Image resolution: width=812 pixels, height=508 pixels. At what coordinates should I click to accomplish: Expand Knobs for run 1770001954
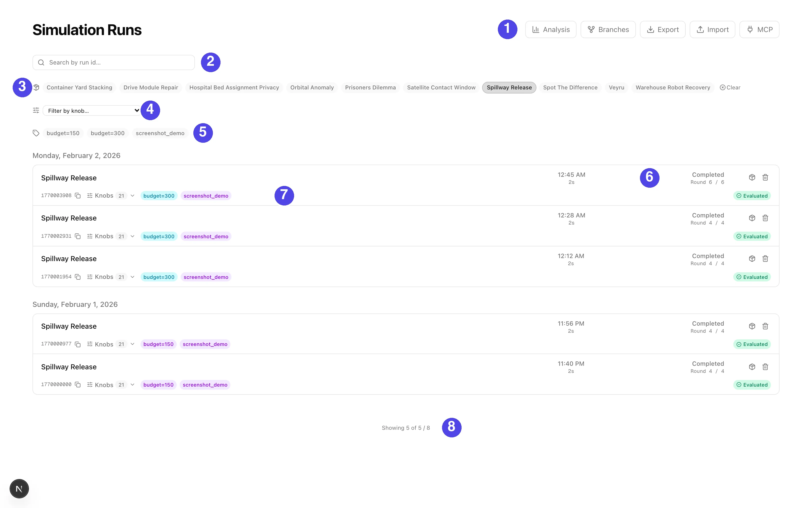click(x=111, y=277)
